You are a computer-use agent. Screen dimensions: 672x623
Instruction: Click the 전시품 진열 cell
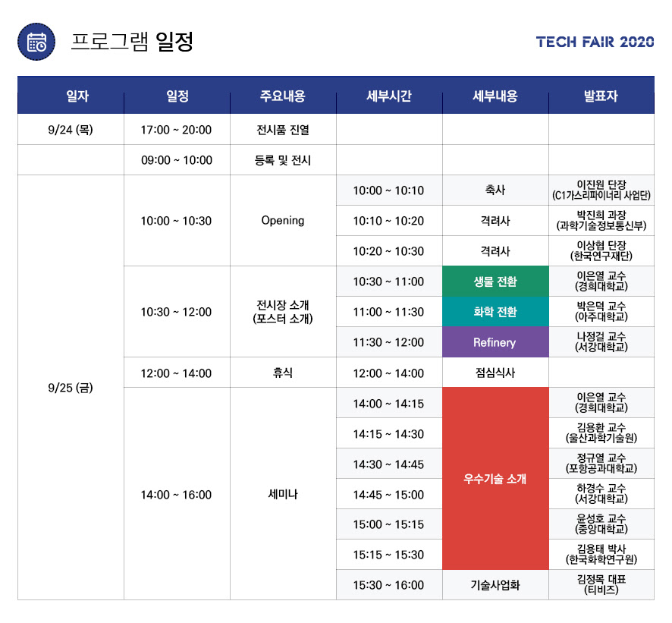(282, 130)
